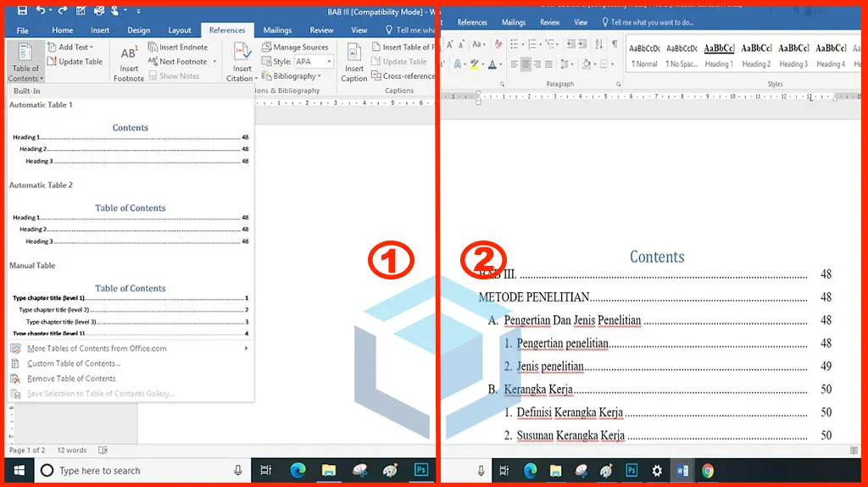Click Insert Citation
868x487 pixels.
[x=242, y=63]
